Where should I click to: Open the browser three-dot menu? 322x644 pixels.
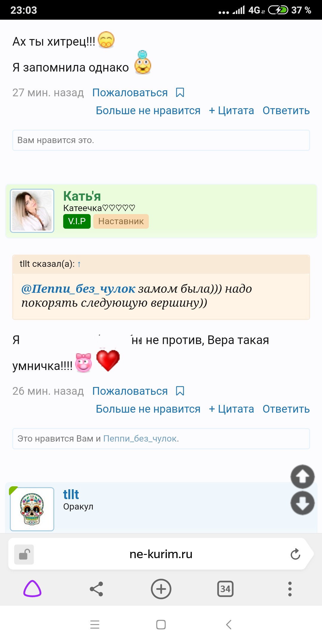[290, 589]
